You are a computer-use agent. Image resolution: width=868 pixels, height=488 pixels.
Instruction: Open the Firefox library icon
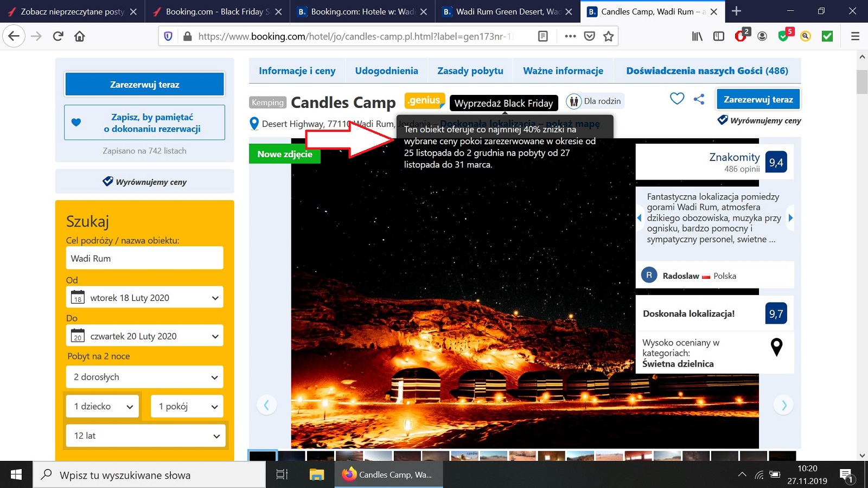click(697, 36)
